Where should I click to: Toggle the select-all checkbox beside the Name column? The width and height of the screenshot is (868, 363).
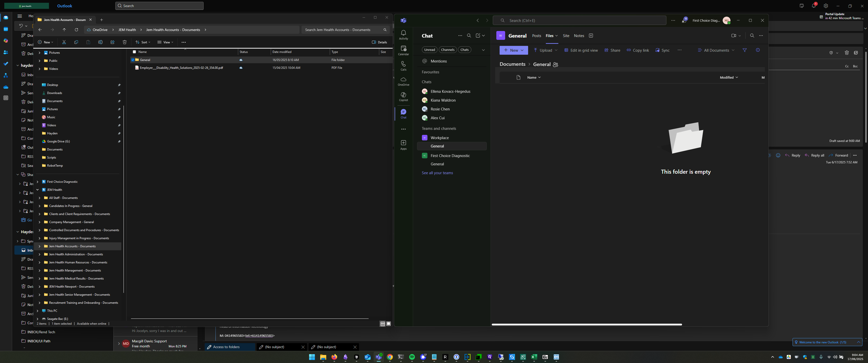(134, 52)
